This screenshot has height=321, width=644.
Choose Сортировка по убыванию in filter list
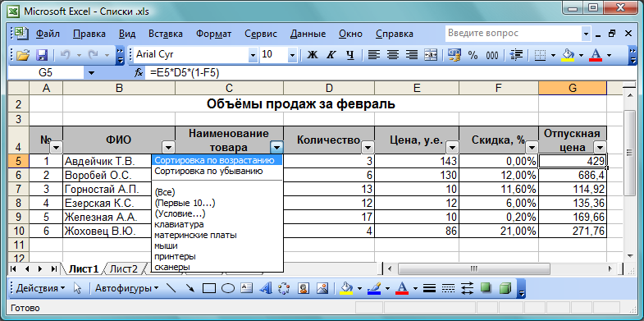(217, 171)
